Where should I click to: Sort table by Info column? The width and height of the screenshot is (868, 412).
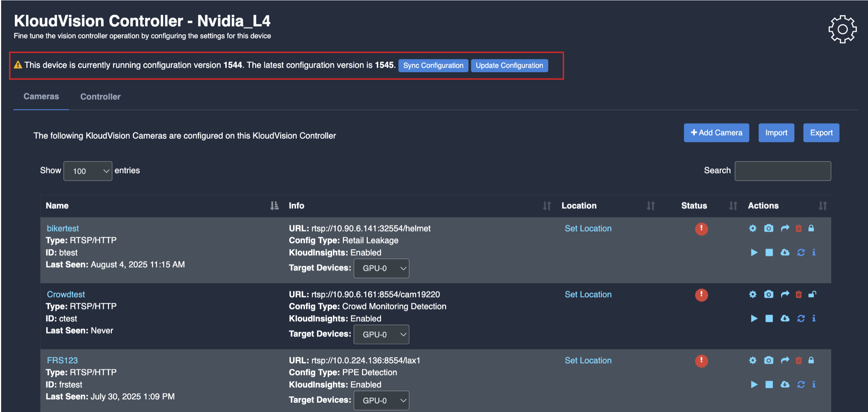click(547, 206)
